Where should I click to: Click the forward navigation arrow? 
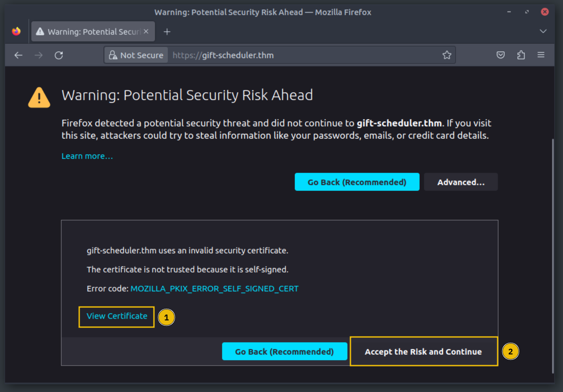(39, 55)
